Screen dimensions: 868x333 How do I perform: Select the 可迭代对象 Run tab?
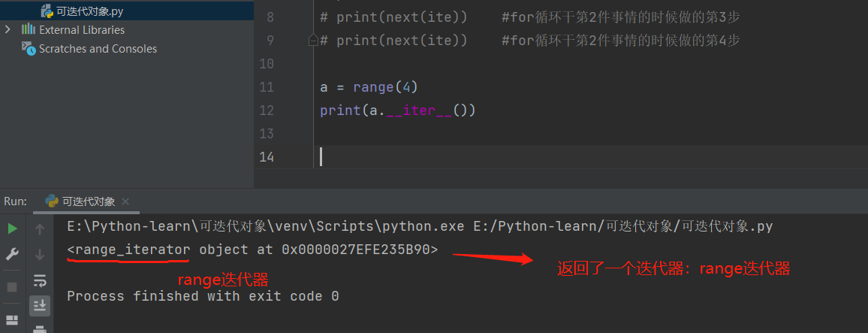coord(88,201)
